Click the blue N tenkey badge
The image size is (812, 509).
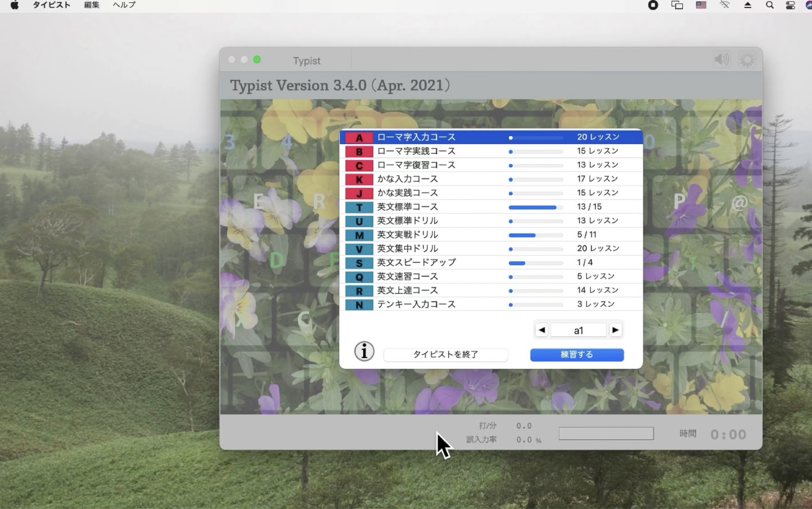359,305
